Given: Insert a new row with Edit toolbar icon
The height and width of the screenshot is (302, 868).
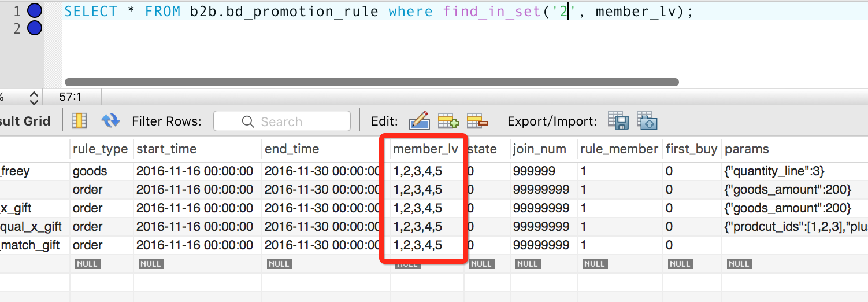Looking at the screenshot, I should (448, 121).
